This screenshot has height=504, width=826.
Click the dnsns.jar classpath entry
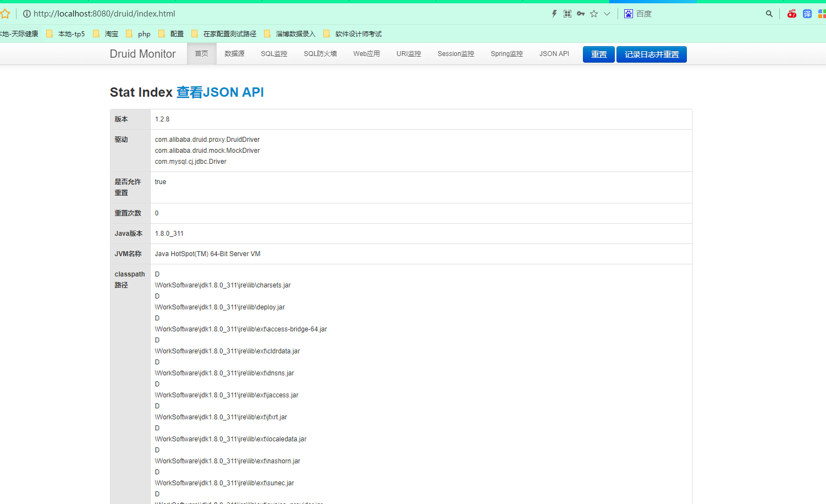coord(224,373)
